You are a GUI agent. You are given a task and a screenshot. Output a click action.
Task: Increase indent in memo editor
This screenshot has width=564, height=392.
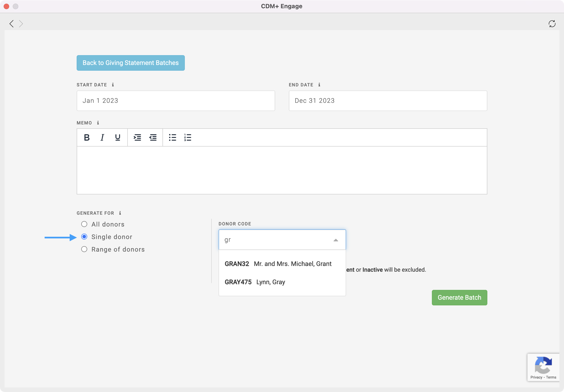(137, 137)
